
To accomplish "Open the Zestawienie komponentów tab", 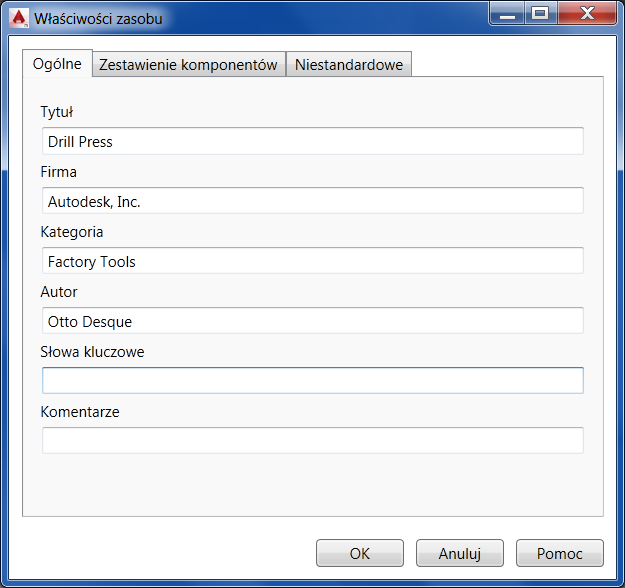I will pos(188,65).
